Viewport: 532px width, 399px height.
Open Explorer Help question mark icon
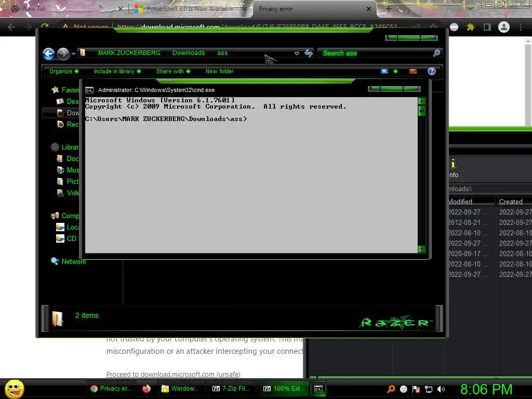pyautogui.click(x=432, y=71)
